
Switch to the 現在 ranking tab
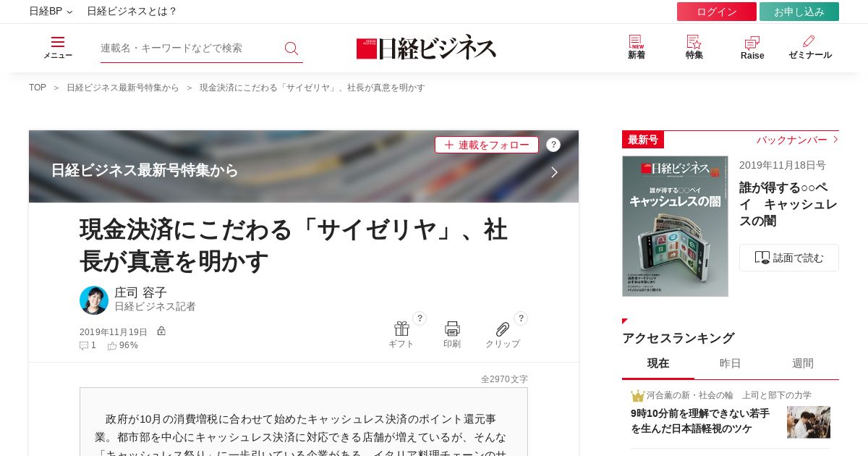[658, 363]
